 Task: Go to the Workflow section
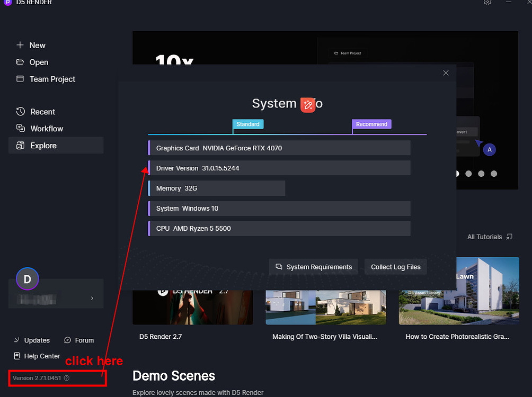coord(47,129)
